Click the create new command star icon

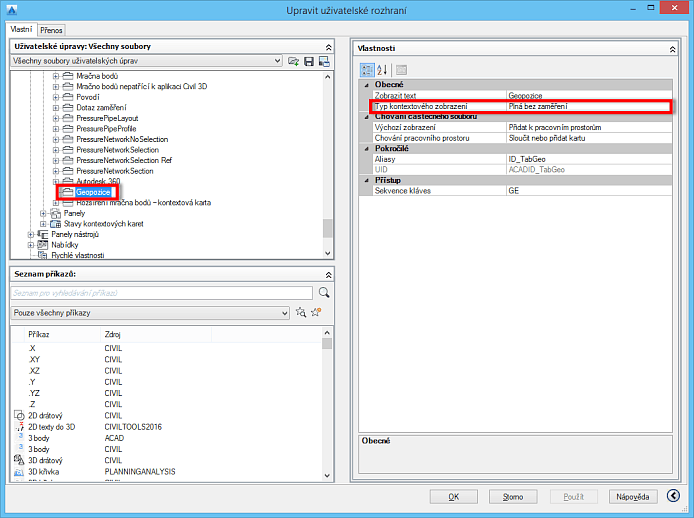317,313
